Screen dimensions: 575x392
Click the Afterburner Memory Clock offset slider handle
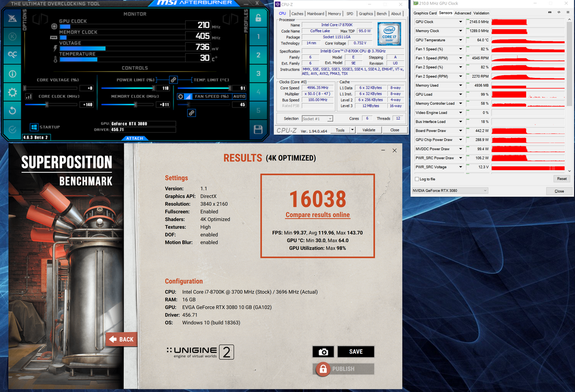coord(135,105)
